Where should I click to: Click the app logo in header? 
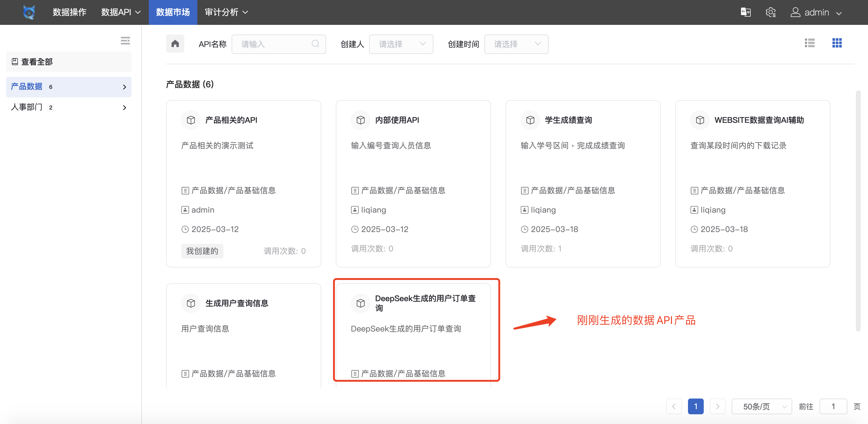[29, 12]
